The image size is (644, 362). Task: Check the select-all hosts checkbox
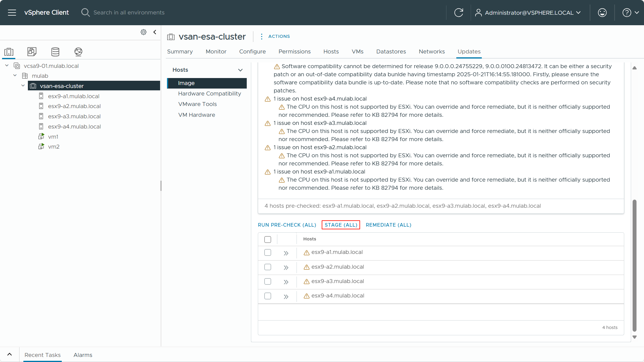268,239
